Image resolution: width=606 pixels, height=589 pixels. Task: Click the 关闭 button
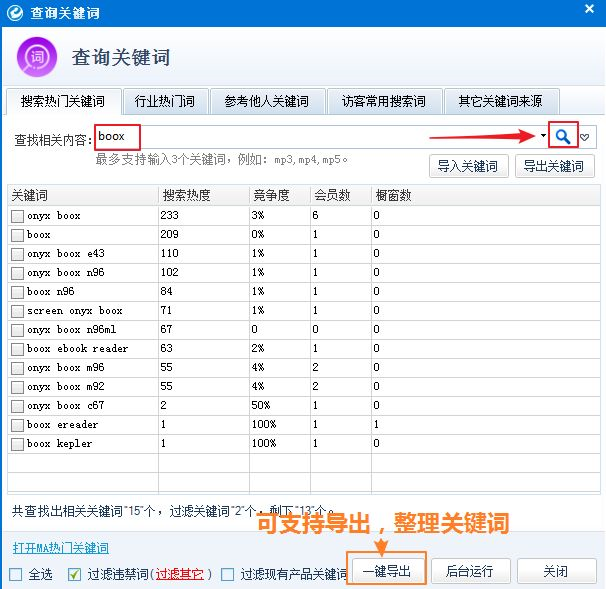tap(556, 570)
